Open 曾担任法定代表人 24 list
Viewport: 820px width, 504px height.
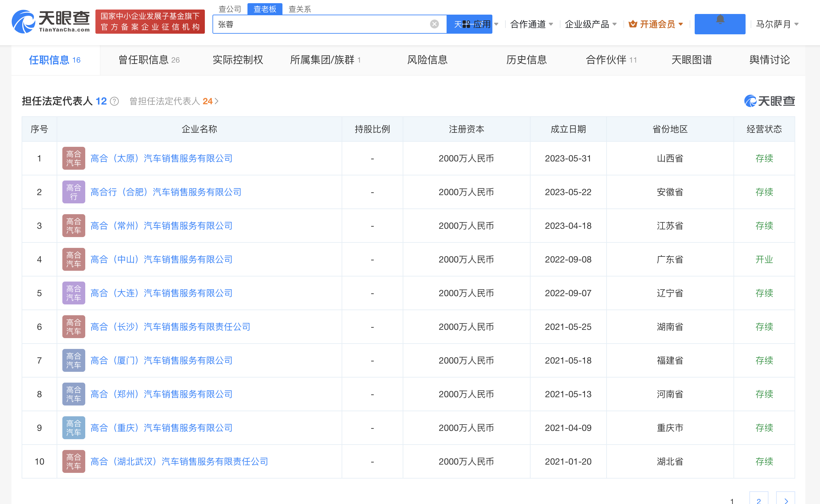174,101
